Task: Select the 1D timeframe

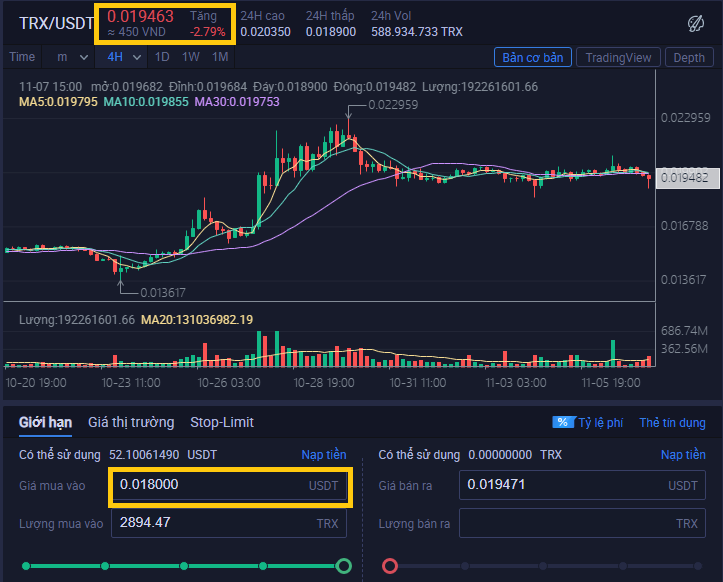Action: point(162,57)
